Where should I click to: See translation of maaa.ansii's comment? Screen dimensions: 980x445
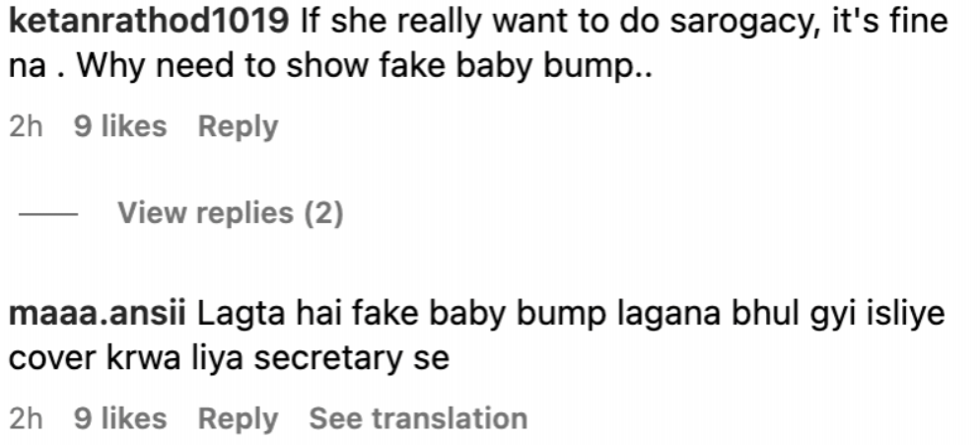pyautogui.click(x=418, y=418)
